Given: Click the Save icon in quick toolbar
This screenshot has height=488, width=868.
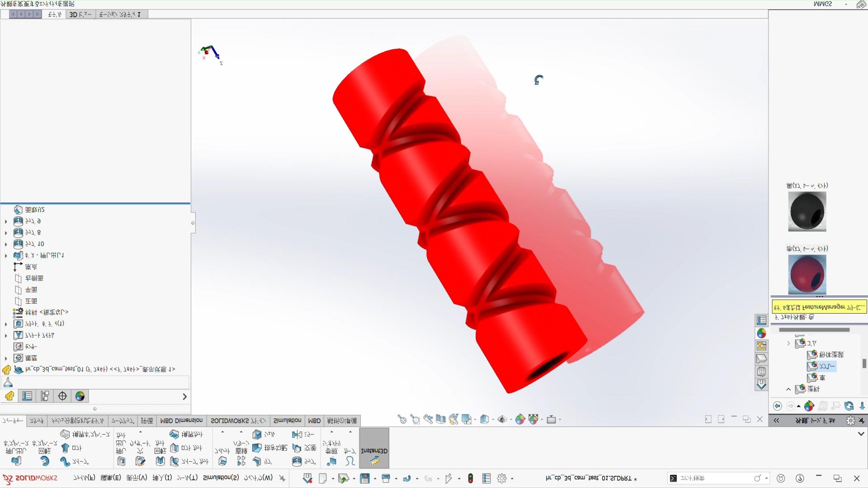Looking at the screenshot, I should point(365,478).
